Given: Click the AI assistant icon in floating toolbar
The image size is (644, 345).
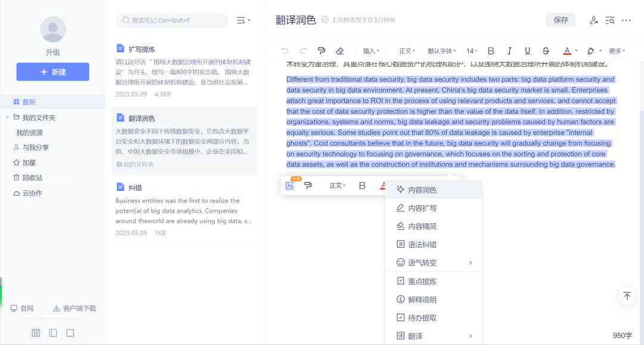Looking at the screenshot, I should click(290, 186).
